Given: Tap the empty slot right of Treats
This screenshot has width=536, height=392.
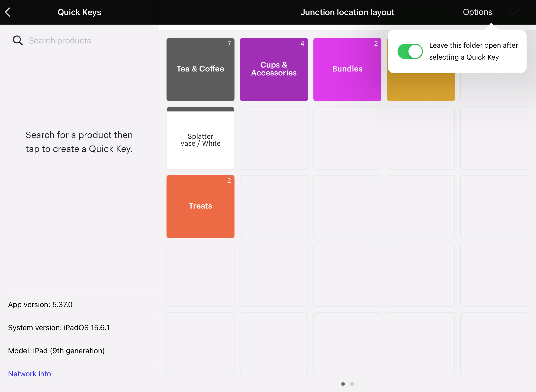Looking at the screenshot, I should pyautogui.click(x=274, y=206).
